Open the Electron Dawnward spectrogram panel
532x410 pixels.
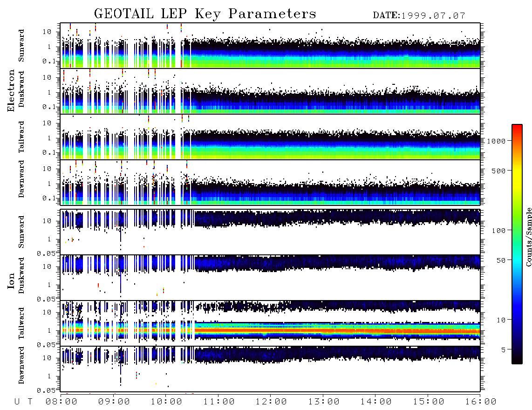tap(270, 183)
